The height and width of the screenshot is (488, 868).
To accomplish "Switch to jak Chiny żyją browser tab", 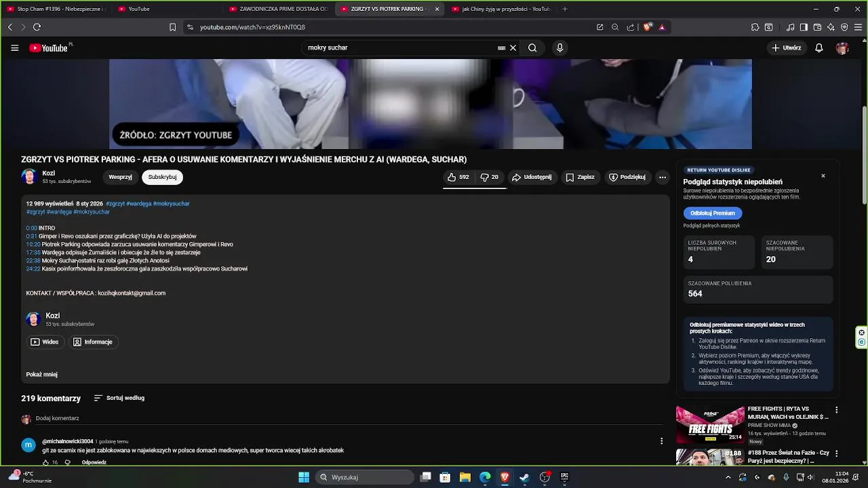I will pos(500,9).
